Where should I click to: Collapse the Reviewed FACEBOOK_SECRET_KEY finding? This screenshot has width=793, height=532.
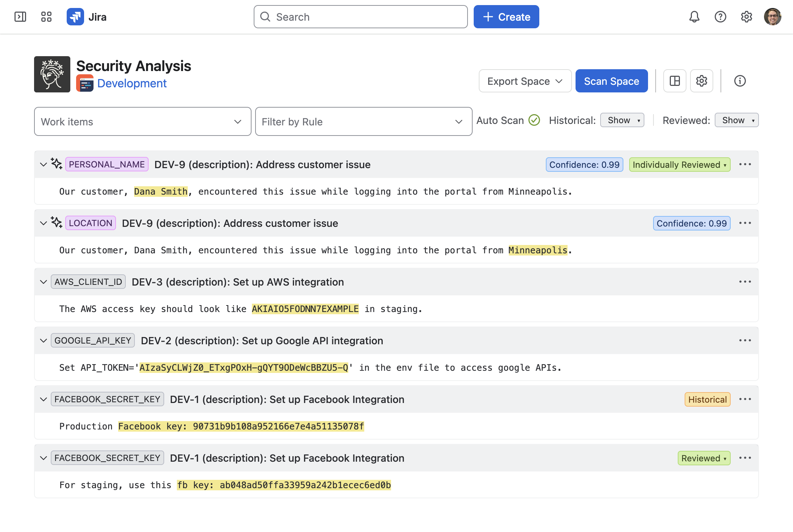(43, 458)
